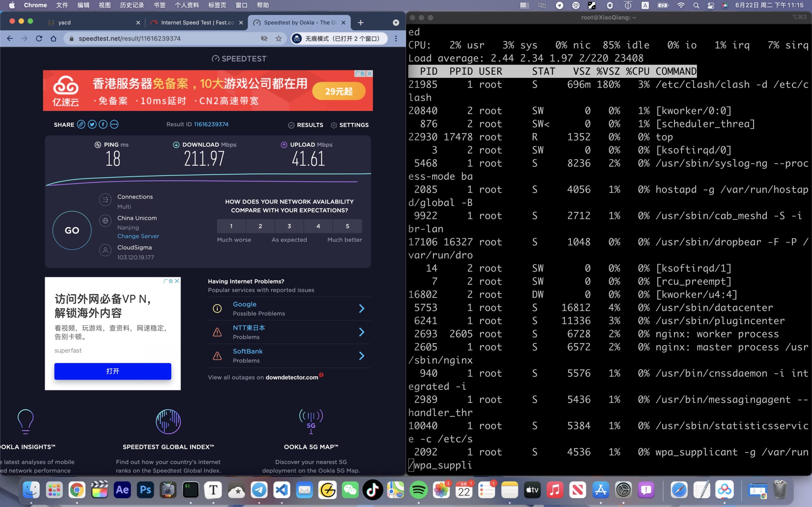Bookmark this page with star icon

278,39
